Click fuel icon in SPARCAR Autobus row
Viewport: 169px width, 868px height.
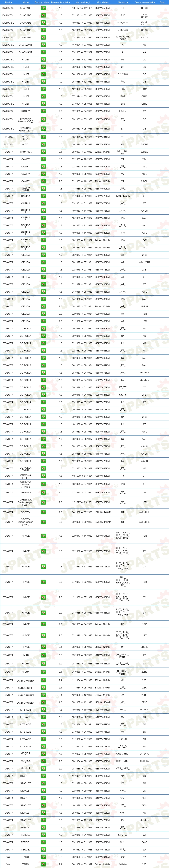pos(43,119)
